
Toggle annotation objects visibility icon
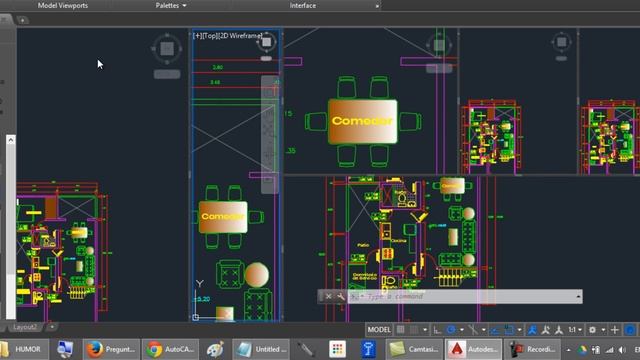532,330
